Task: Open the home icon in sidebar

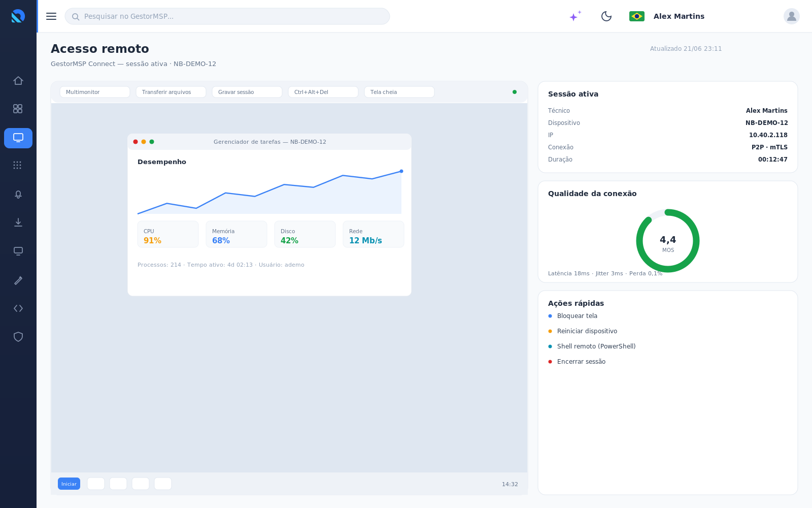Action: [x=18, y=81]
